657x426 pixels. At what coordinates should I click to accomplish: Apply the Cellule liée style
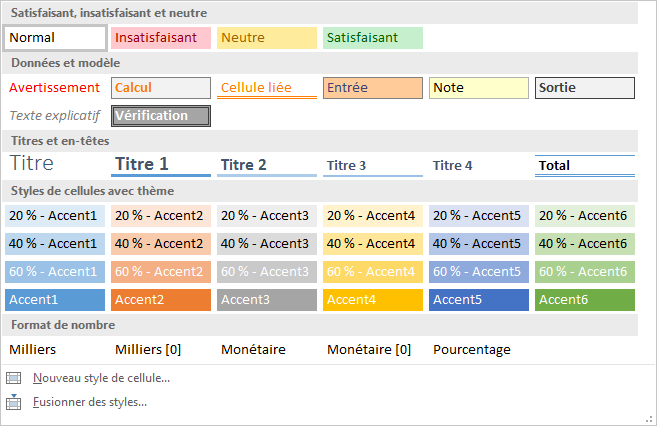(267, 88)
